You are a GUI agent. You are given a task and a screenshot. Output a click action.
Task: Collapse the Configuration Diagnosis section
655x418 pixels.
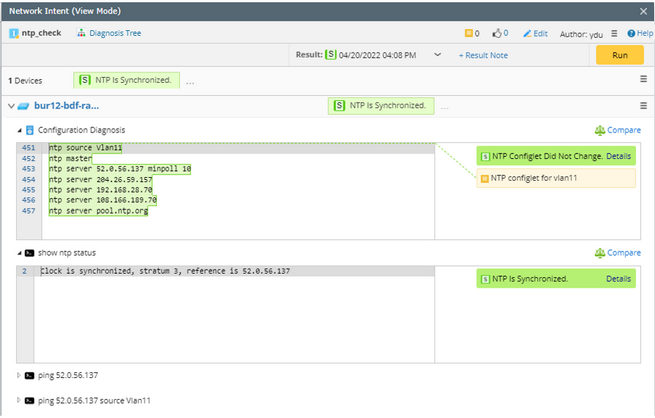[x=19, y=130]
